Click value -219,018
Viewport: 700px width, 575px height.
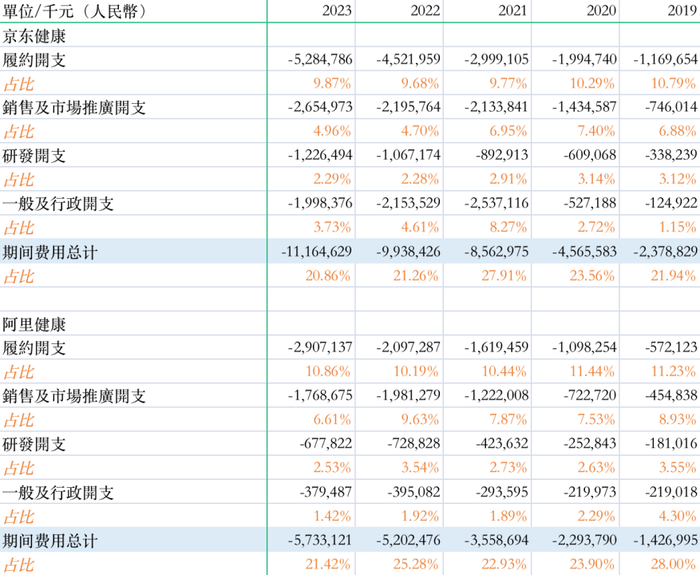pos(671,492)
